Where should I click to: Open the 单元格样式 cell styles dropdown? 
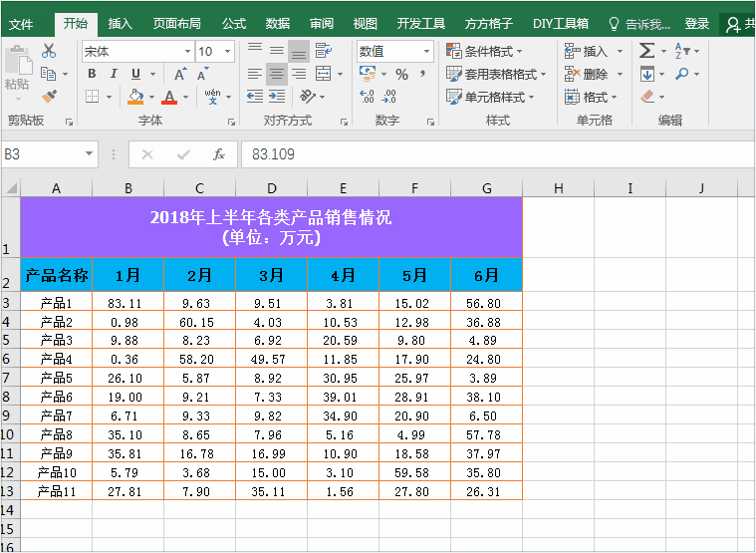click(x=490, y=97)
